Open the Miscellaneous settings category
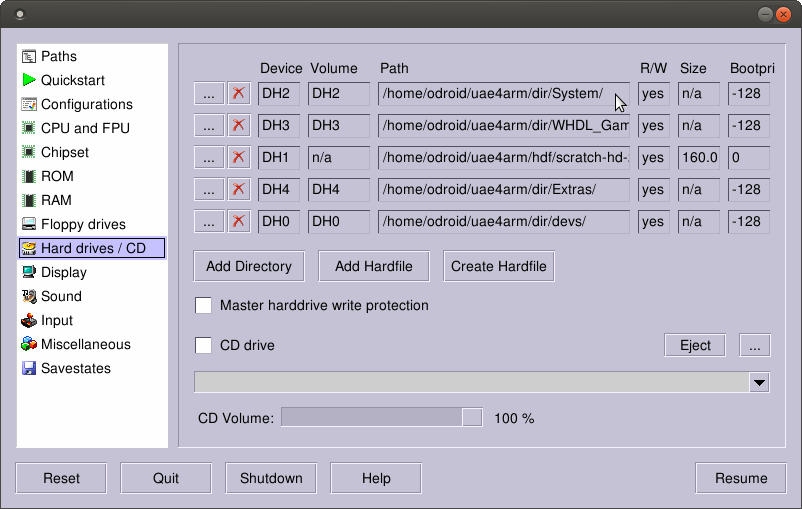The image size is (802, 509). click(x=85, y=344)
